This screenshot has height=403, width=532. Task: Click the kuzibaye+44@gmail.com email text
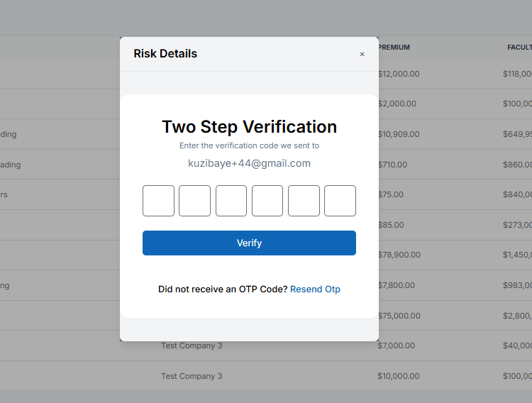click(249, 163)
